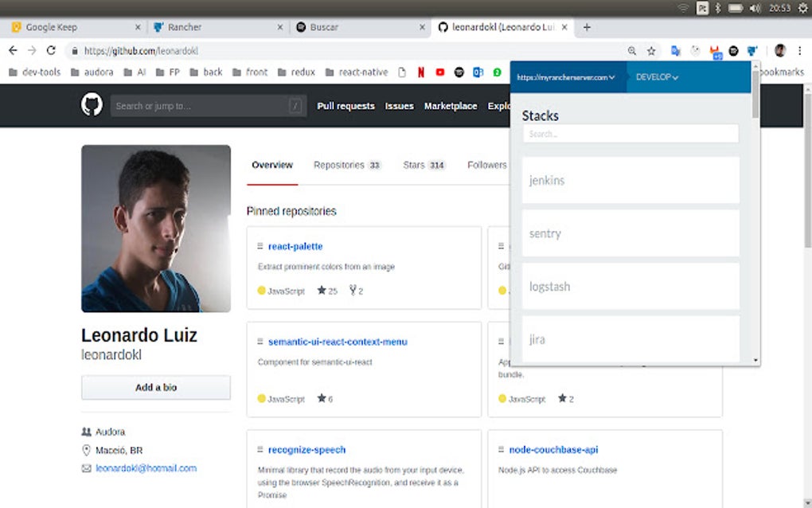This screenshot has height=508, width=812.
Task: Open Google Translate extension icon
Action: tap(676, 50)
